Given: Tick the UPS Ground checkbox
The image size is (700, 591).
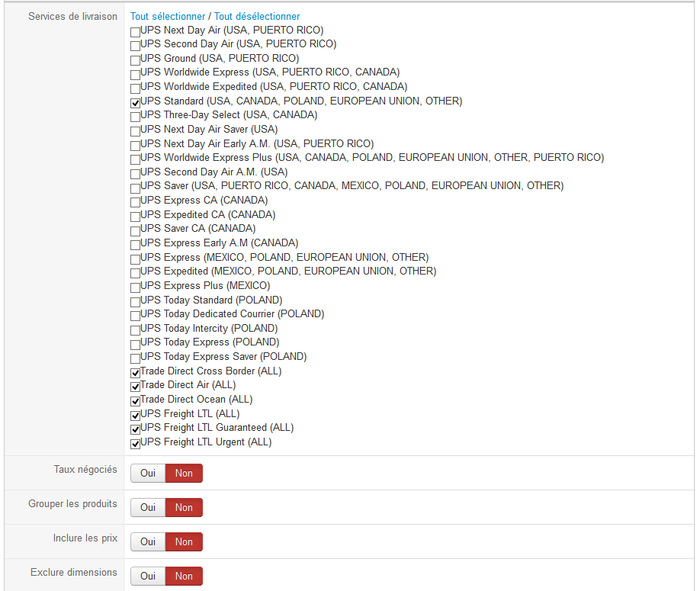Looking at the screenshot, I should pos(135,60).
